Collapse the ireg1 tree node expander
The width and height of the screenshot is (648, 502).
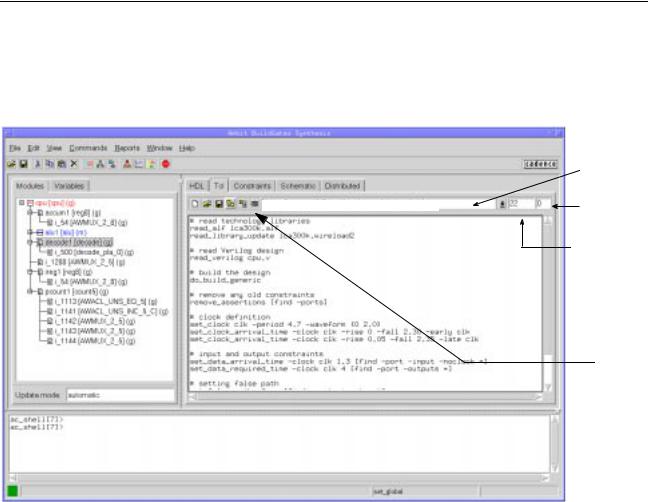(30, 272)
